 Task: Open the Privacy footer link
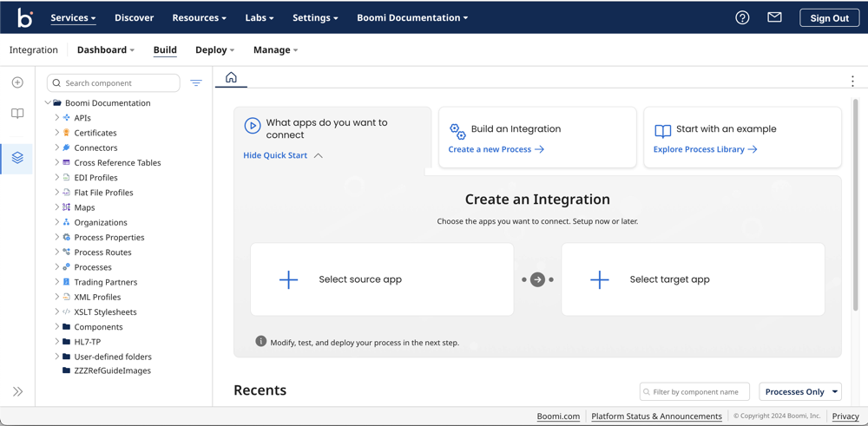845,416
